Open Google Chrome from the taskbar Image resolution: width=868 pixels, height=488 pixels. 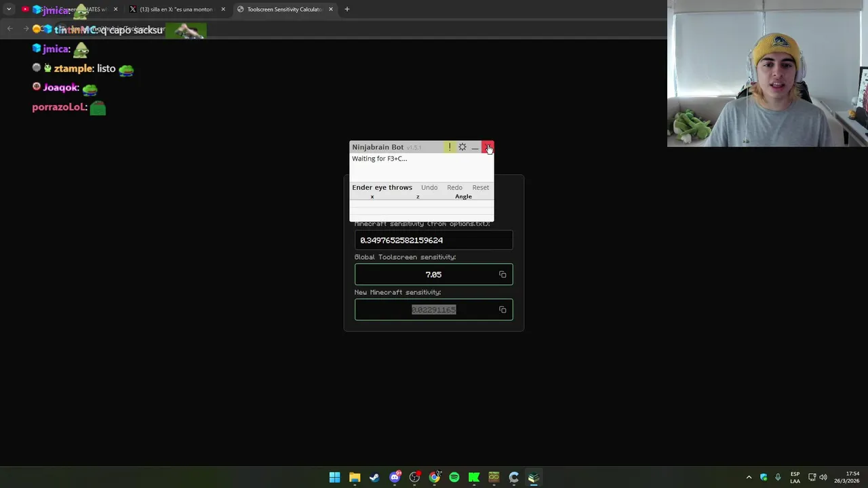[435, 477]
